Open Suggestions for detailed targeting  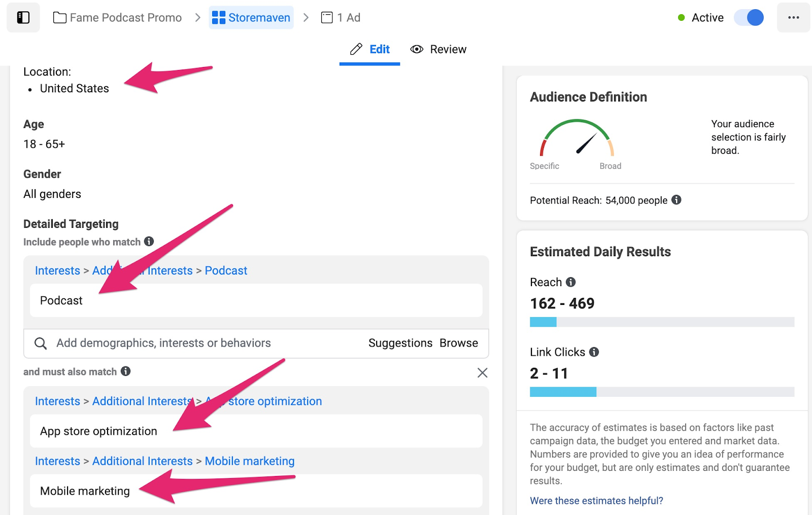400,344
